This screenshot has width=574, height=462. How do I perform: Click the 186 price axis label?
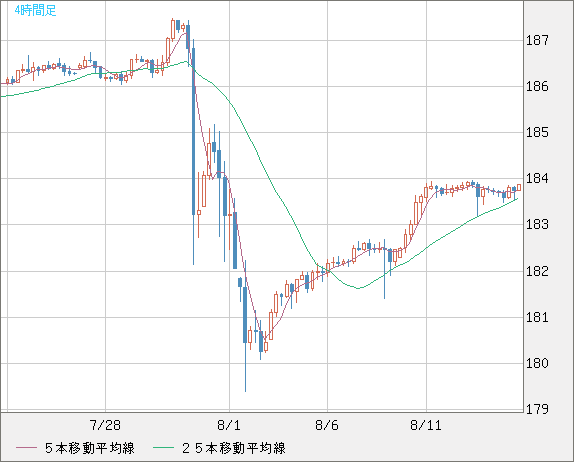(x=537, y=86)
